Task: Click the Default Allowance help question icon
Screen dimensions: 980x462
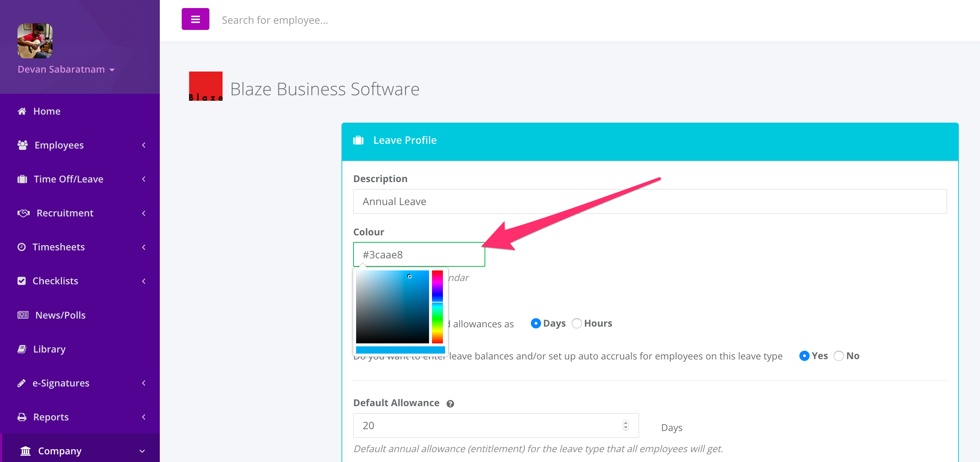Action: (x=450, y=404)
